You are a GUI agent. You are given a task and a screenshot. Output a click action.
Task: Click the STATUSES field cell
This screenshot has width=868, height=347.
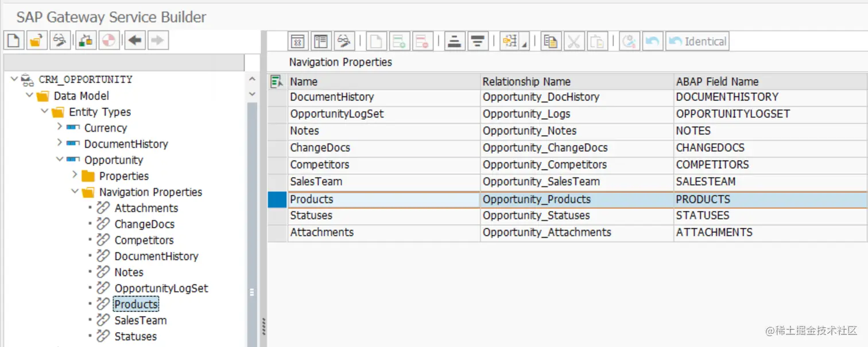[x=771, y=216]
